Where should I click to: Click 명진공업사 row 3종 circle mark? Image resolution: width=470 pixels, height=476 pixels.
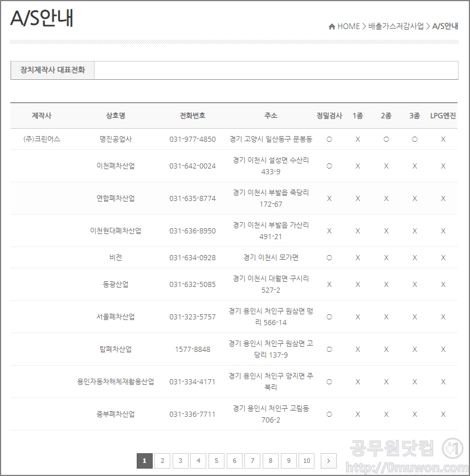(x=415, y=139)
